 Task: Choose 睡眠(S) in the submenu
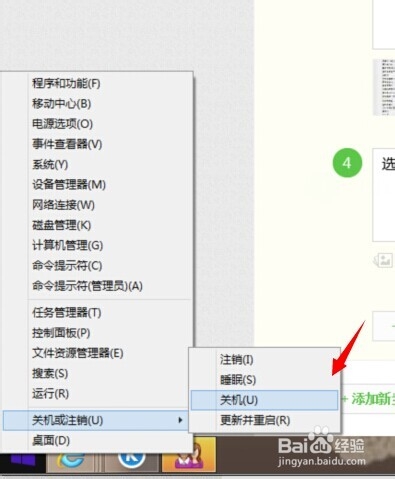pos(264,380)
